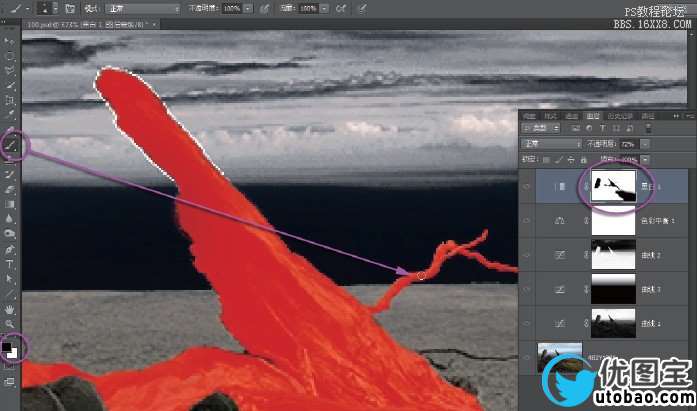697x411 pixels.
Task: Toggle lock layer position
Action: pos(571,160)
